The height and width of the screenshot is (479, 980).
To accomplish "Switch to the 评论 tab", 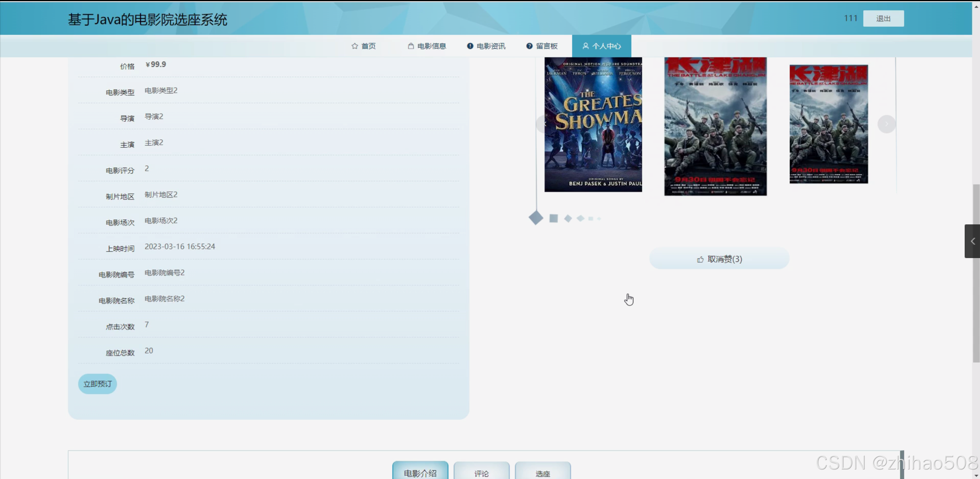I will tap(481, 473).
